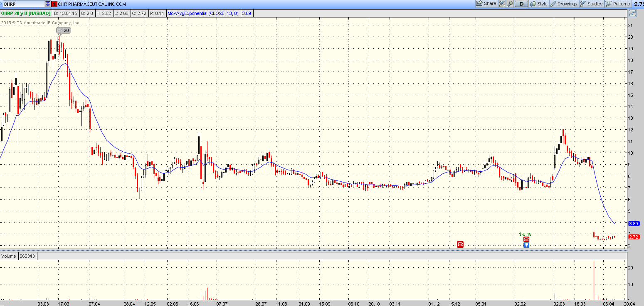Open the Drawings menu
This screenshot has height=306, width=644.
[x=564, y=4]
